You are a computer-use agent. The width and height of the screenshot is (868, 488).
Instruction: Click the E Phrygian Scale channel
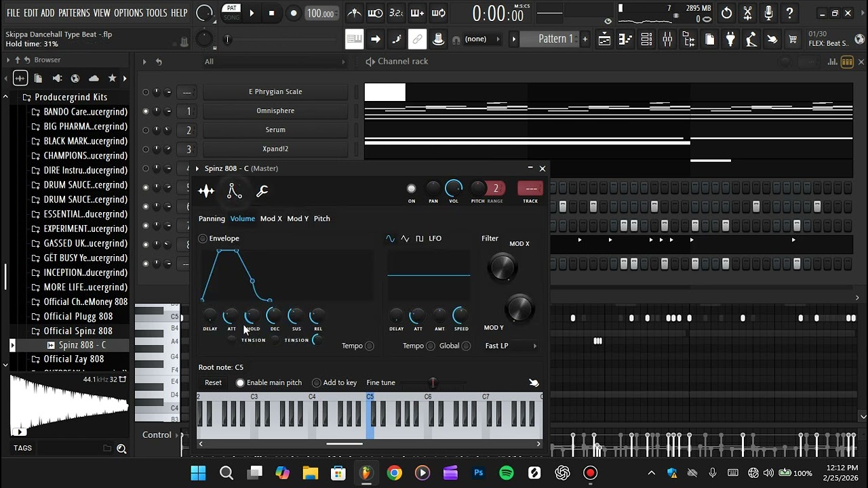[x=275, y=91]
